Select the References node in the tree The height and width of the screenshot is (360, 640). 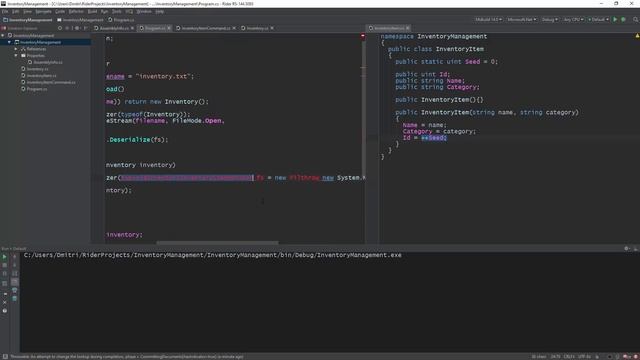click(x=33, y=49)
